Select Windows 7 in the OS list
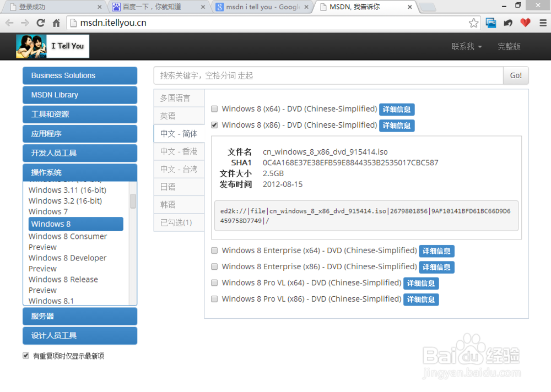The image size is (551, 392). pos(48,212)
